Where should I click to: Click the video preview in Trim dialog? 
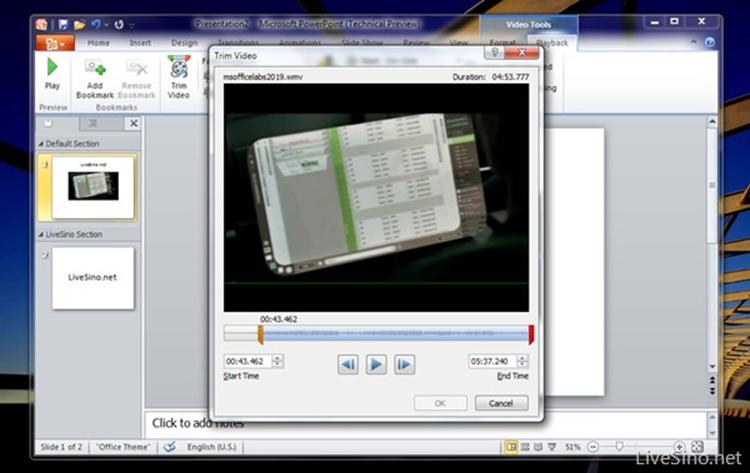376,198
